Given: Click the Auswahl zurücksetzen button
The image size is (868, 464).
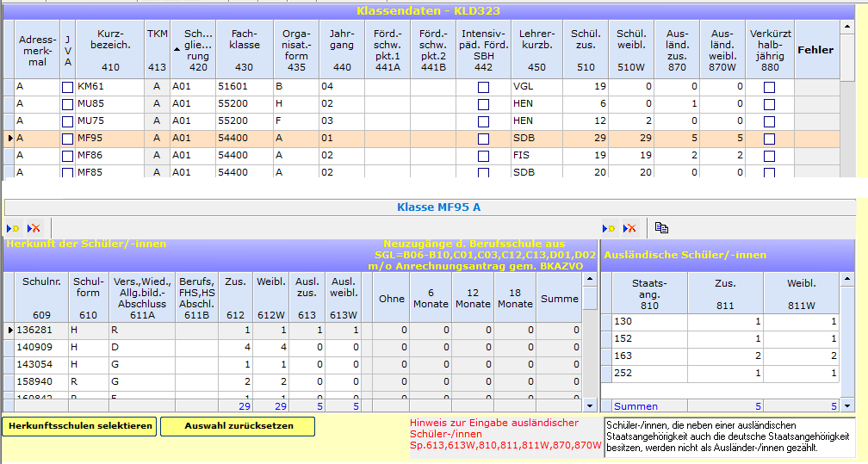Looking at the screenshot, I should pos(238,426).
